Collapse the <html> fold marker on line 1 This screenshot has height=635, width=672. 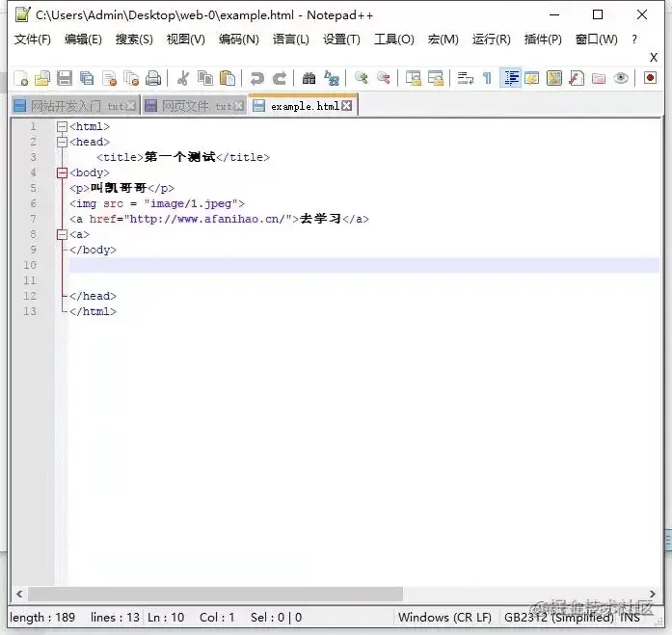[x=62, y=126]
